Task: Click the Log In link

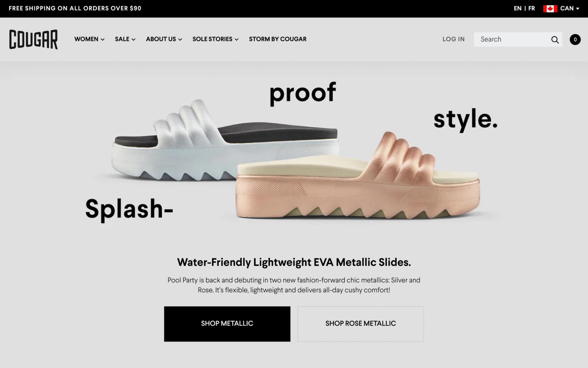Action: tap(454, 39)
